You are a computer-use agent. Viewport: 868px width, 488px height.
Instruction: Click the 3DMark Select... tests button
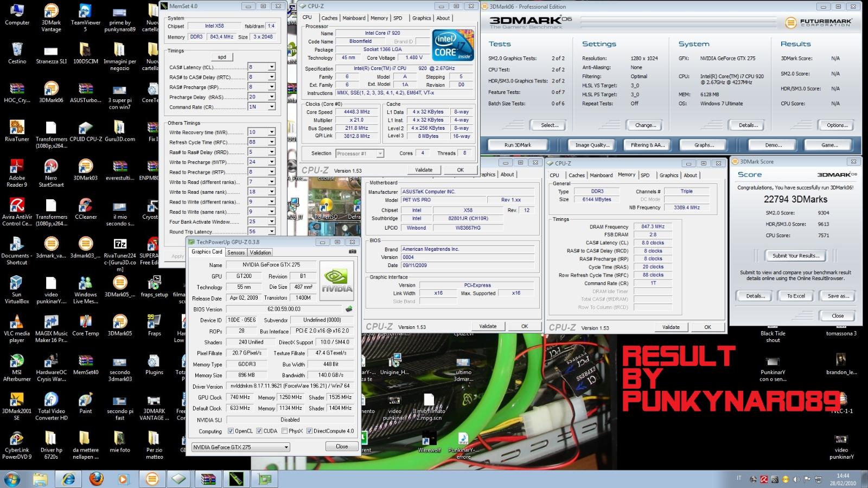[x=549, y=125]
